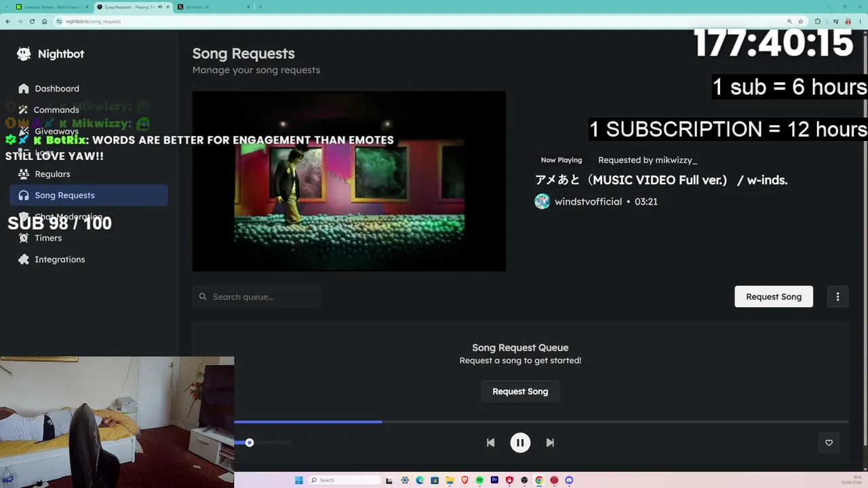This screenshot has width=868, height=488.
Task: Open the Regulars section
Action: [89, 174]
